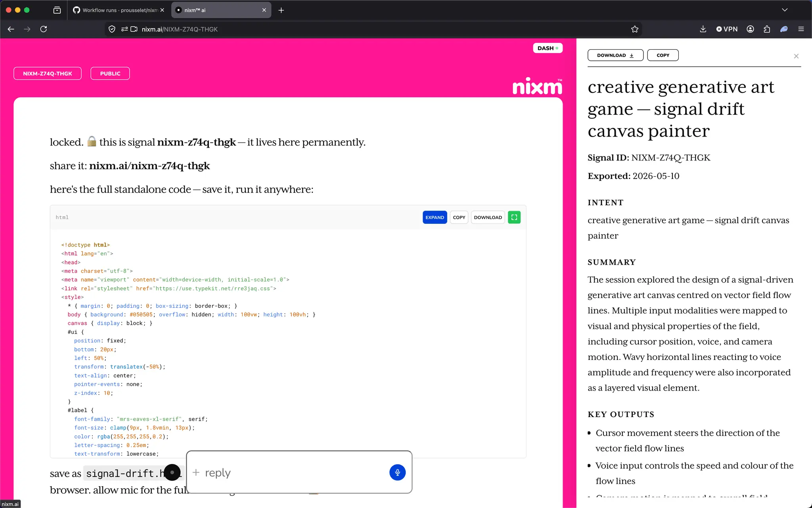The height and width of the screenshot is (508, 812).
Task: Close the nixm ai tab
Action: (264, 10)
